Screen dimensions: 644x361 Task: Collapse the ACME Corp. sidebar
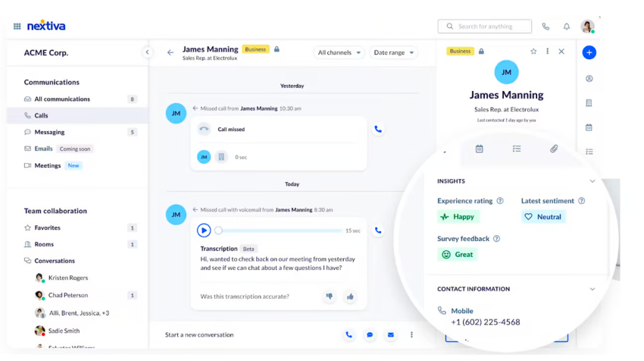point(147,52)
